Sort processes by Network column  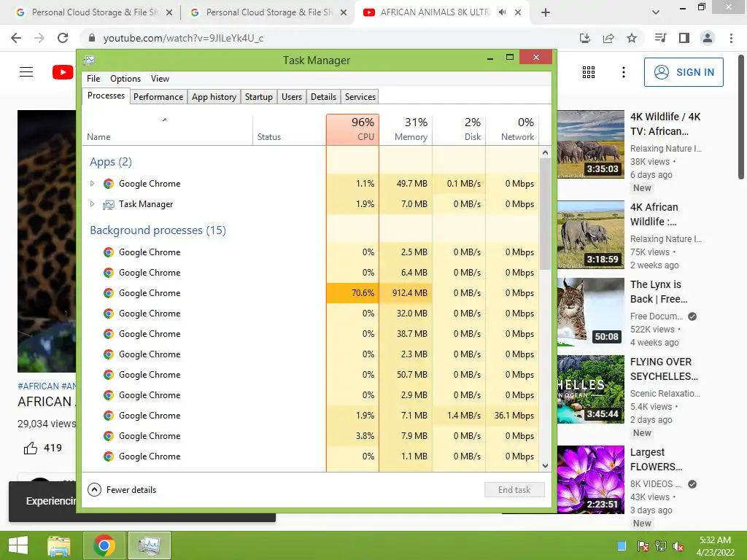pyautogui.click(x=512, y=129)
